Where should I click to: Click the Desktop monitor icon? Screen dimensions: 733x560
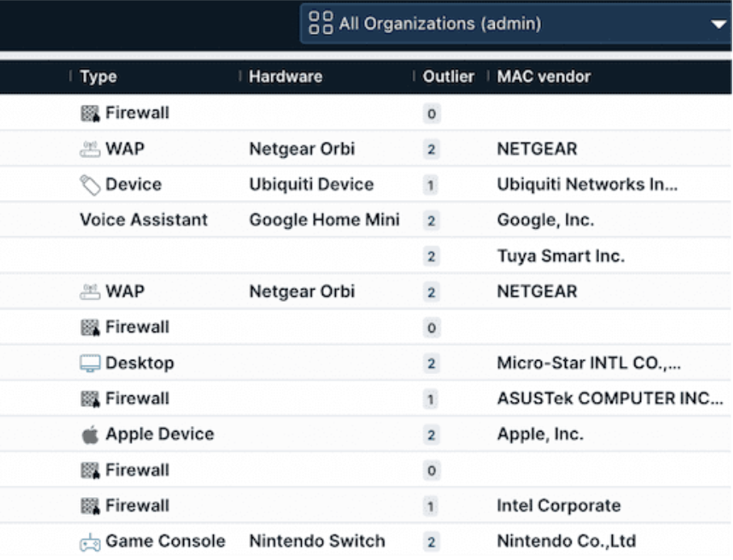click(90, 363)
